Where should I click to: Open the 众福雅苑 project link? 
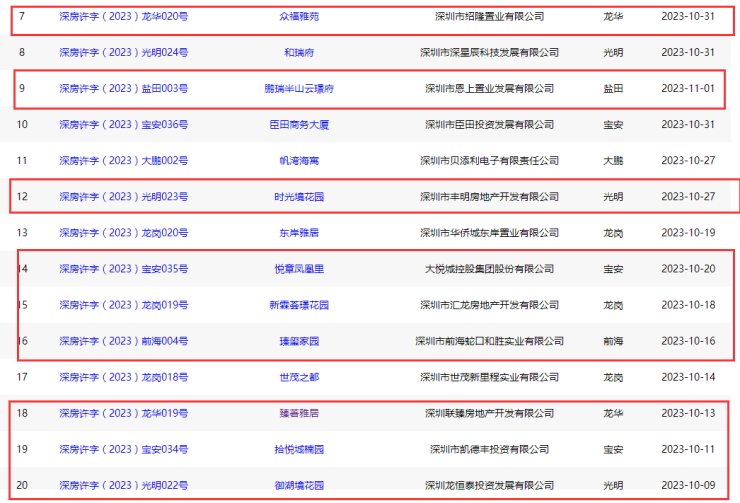tap(299, 17)
